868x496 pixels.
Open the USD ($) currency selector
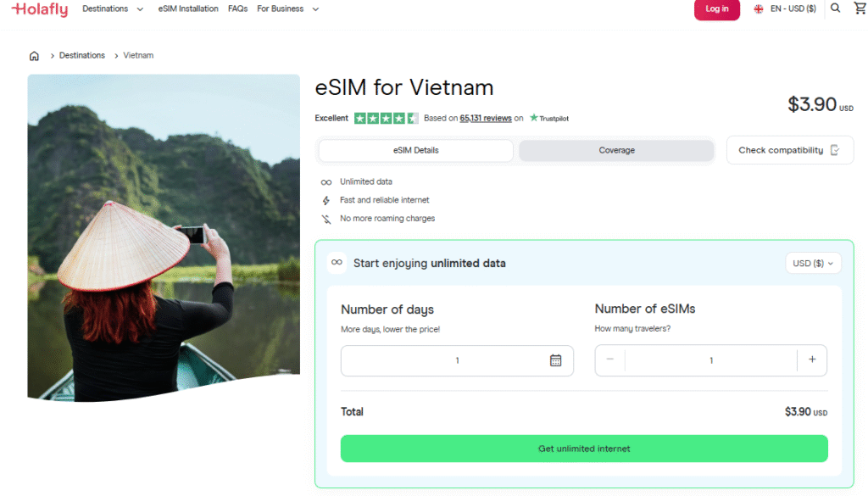(x=812, y=263)
